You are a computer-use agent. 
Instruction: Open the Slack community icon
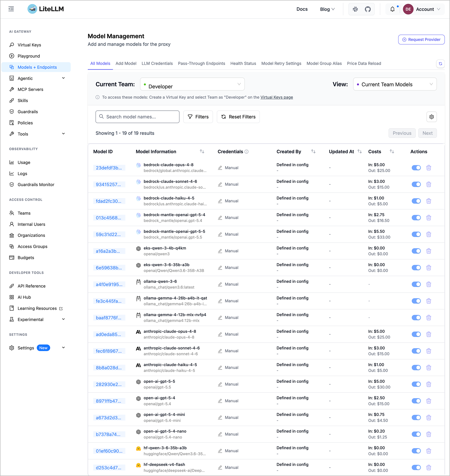click(355, 9)
